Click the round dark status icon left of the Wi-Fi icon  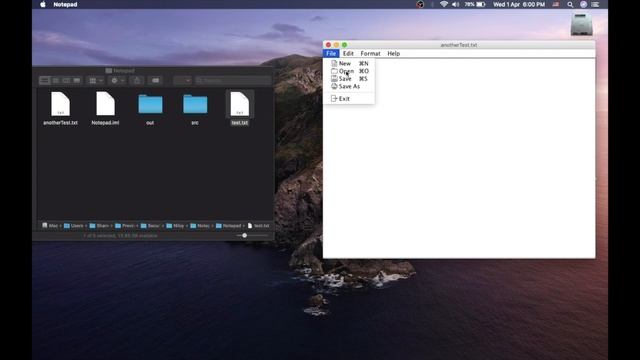pos(420,4)
